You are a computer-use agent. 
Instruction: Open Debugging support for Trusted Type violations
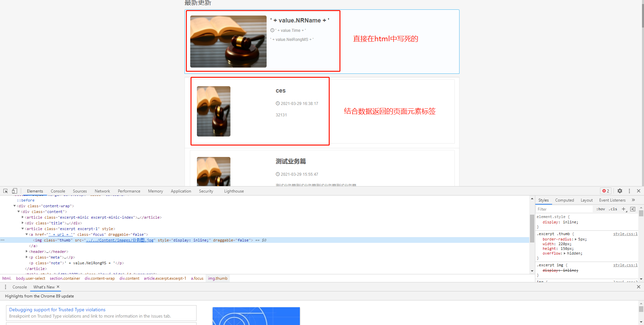(57, 310)
